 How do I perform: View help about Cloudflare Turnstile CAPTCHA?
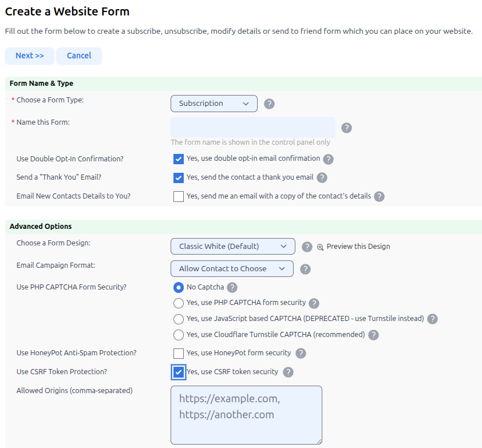(x=373, y=335)
